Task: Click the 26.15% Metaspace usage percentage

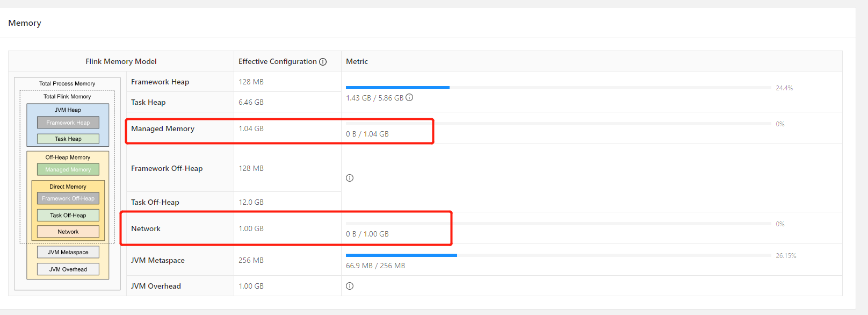Action: 786,256
